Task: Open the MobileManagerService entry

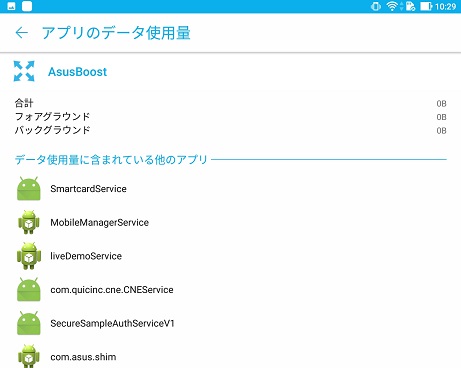Action: [x=230, y=222]
